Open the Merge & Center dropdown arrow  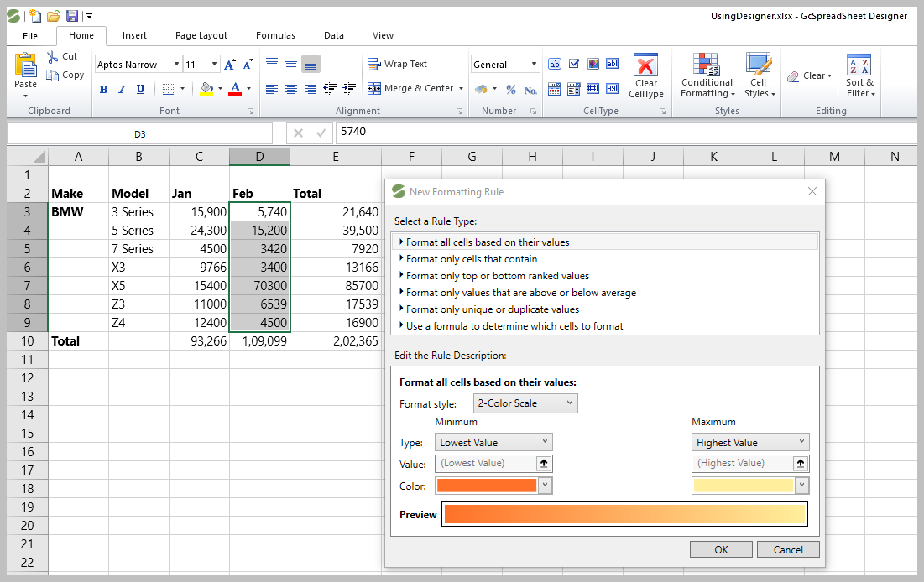point(461,89)
